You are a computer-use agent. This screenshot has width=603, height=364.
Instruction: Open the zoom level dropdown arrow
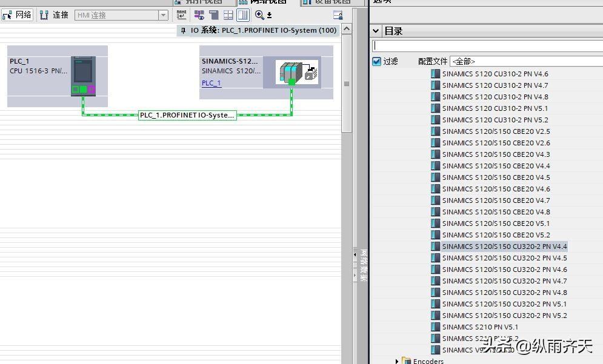click(x=269, y=15)
